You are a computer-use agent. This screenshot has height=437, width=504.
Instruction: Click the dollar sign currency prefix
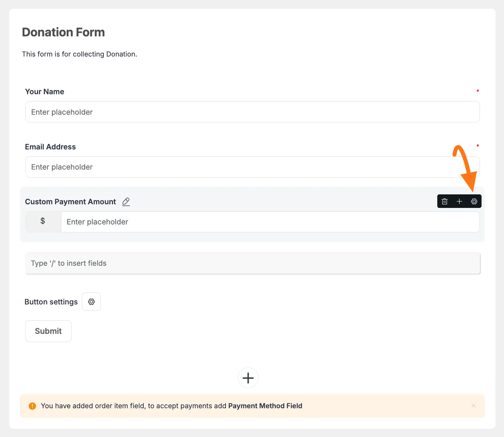[x=43, y=221]
